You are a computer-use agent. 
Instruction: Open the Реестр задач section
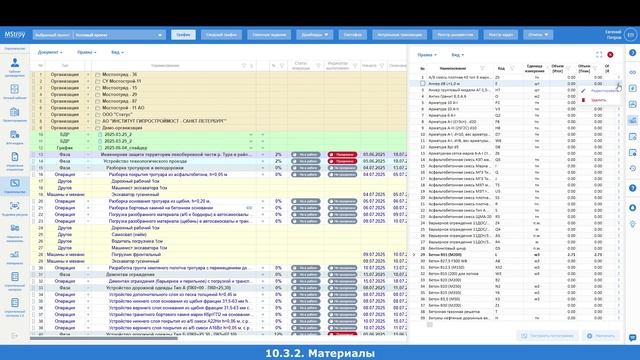(500, 35)
